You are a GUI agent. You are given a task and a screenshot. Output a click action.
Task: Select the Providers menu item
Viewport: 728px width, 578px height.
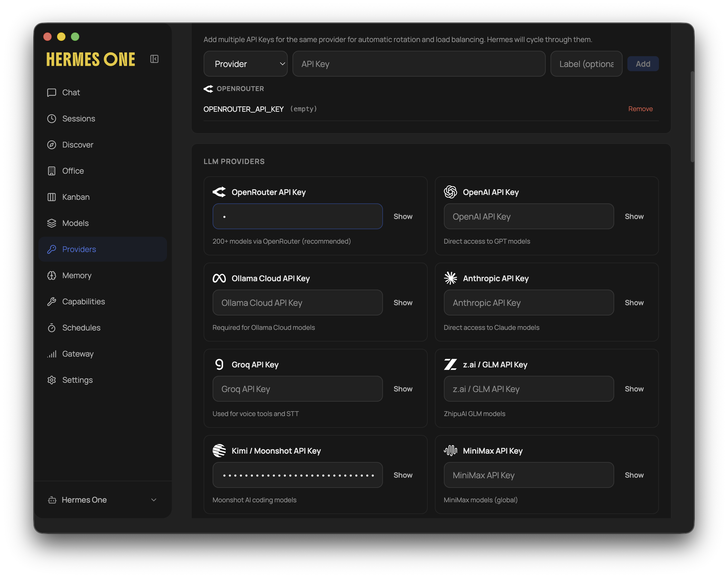point(103,249)
